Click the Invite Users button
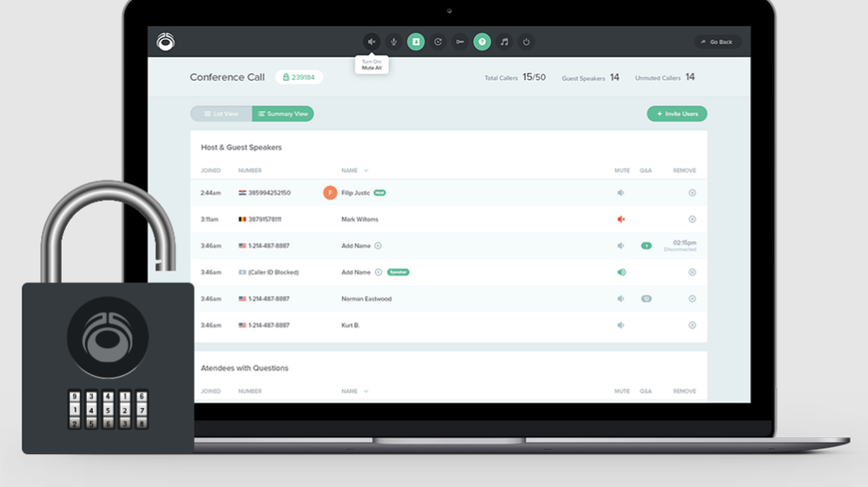 pos(677,114)
